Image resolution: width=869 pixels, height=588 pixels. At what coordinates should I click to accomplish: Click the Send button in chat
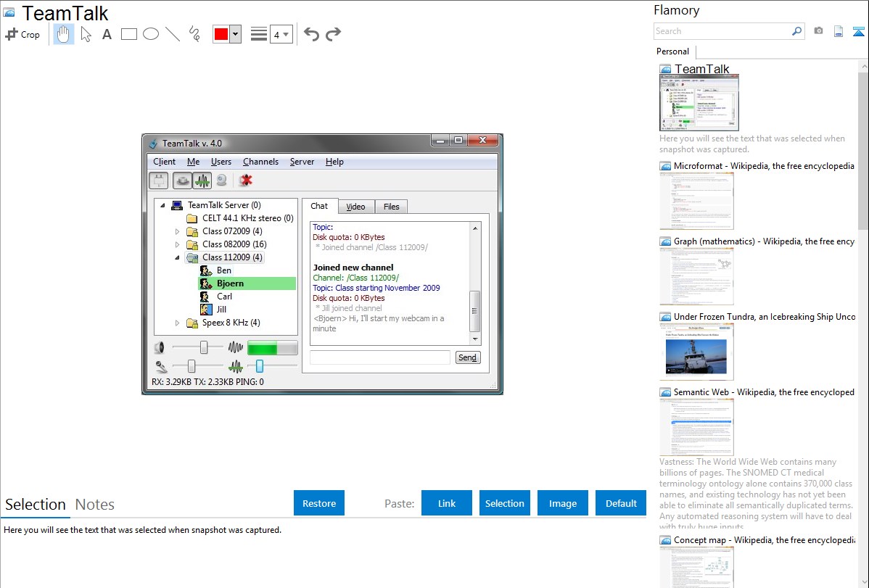click(x=467, y=357)
